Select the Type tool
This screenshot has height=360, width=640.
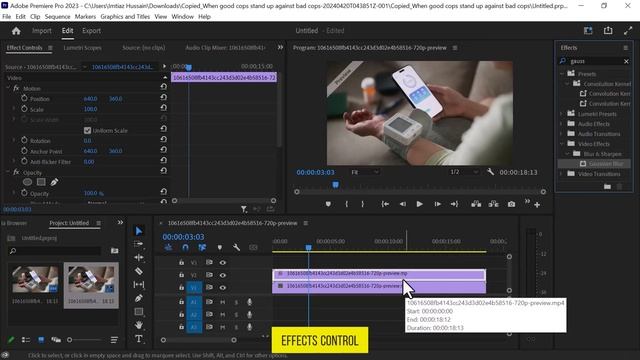point(139,339)
